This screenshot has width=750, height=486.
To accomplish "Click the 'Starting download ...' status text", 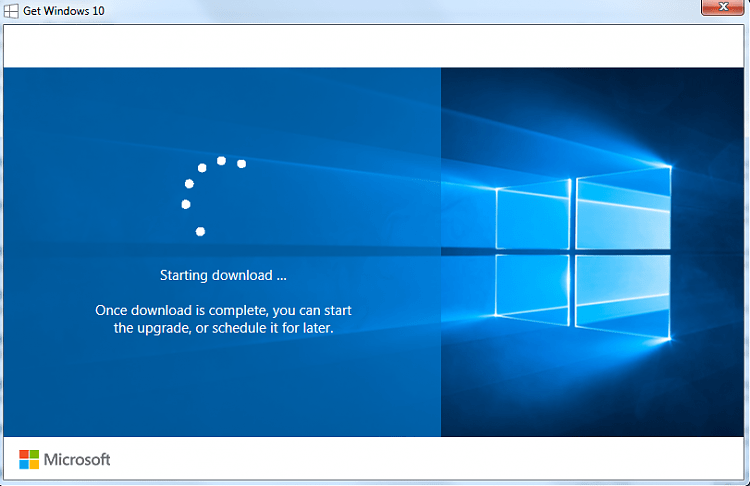I will pyautogui.click(x=223, y=276).
